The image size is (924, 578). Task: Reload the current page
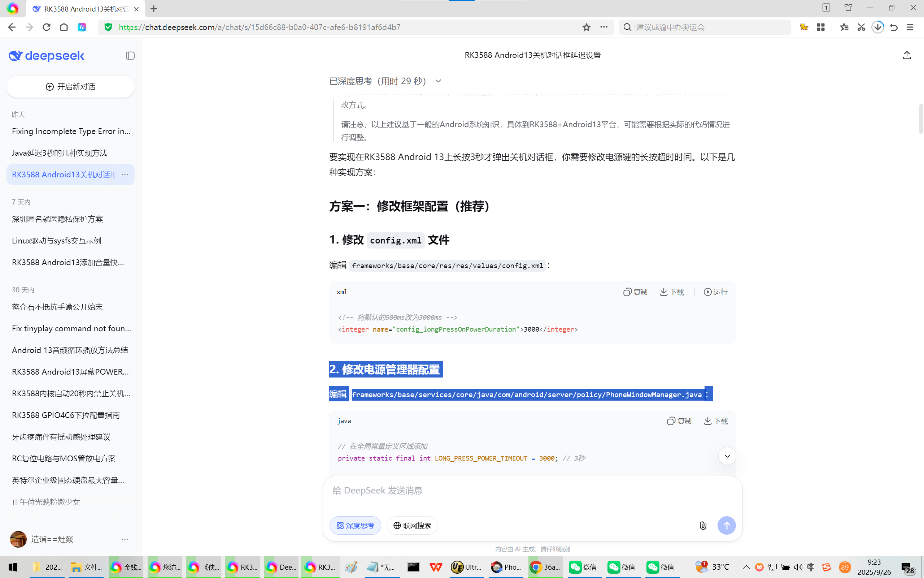tap(47, 27)
